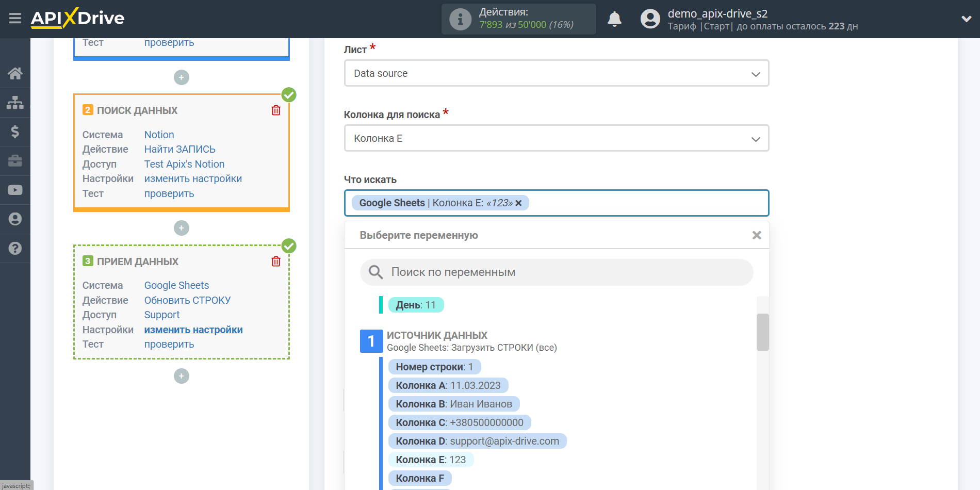Image resolution: width=980 pixels, height=490 pixels.
Task: Open video tutorials YouTube icon
Action: [15, 190]
